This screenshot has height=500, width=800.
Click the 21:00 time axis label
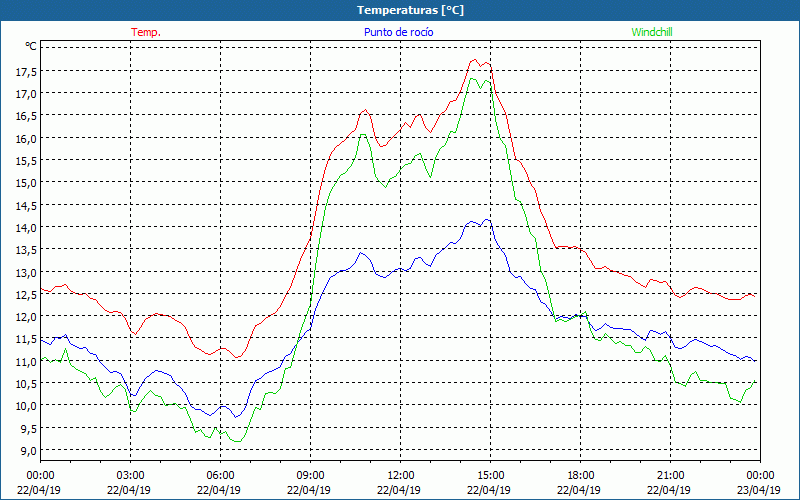tap(670, 476)
